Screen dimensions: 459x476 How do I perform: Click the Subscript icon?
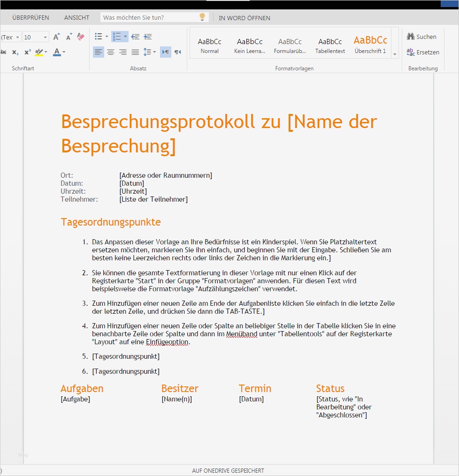[x=15, y=52]
